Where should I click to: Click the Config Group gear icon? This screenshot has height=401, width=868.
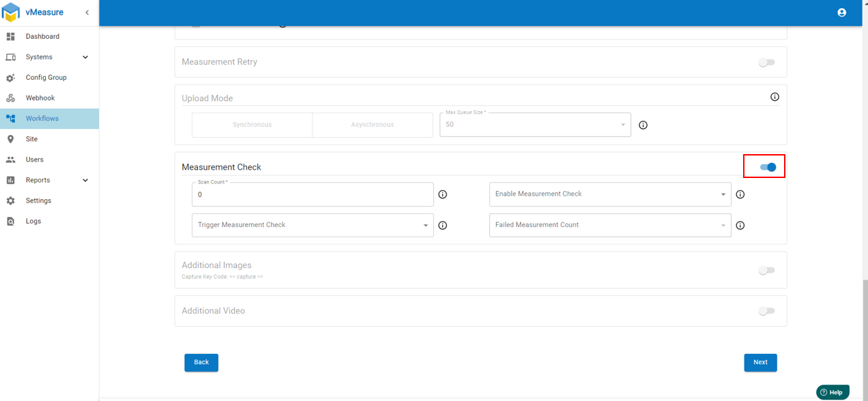(10, 77)
